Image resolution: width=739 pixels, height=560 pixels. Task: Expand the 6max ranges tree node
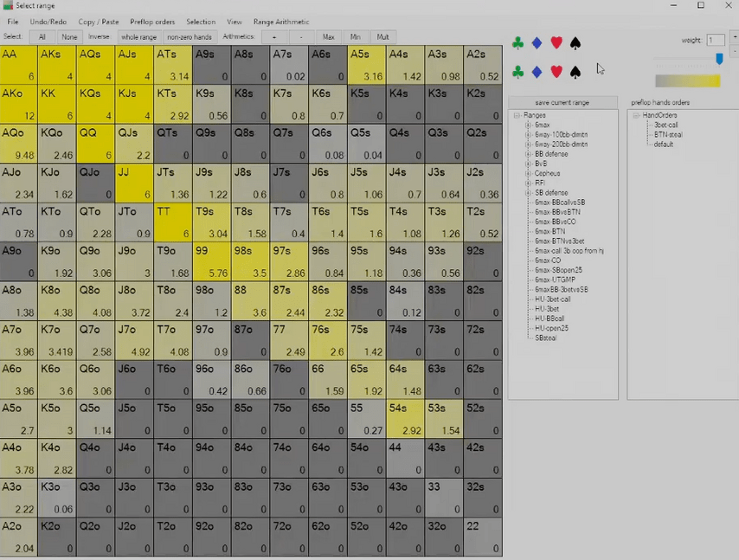pyautogui.click(x=528, y=126)
